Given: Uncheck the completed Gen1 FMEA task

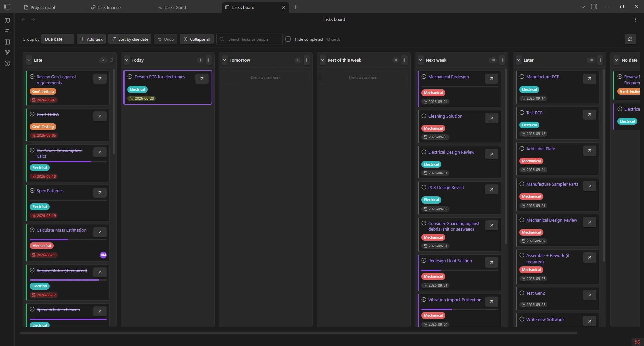Looking at the screenshot, I should (32, 114).
